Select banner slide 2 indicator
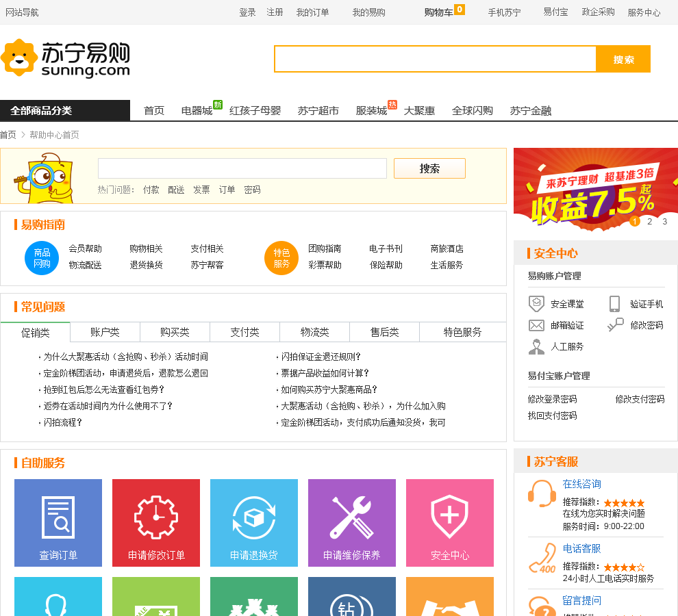This screenshot has height=616, width=678. click(x=649, y=222)
